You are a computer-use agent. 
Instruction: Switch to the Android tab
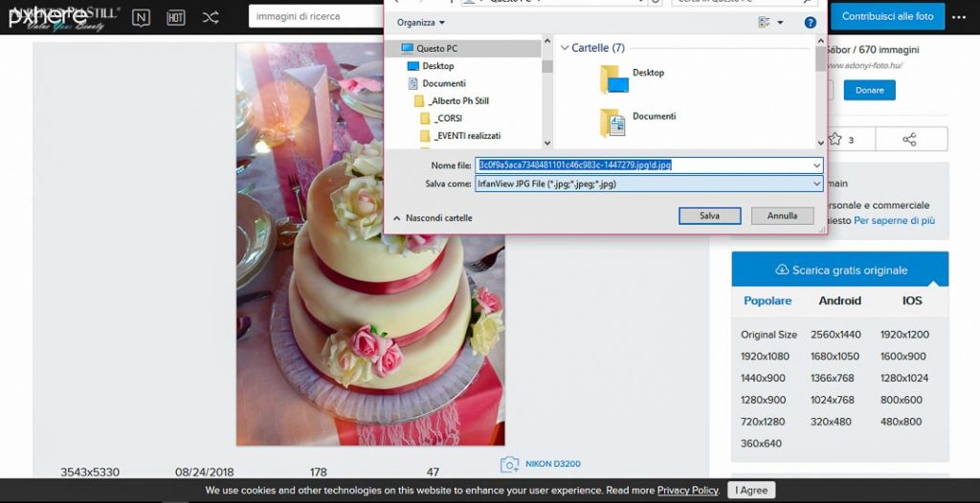point(840,300)
